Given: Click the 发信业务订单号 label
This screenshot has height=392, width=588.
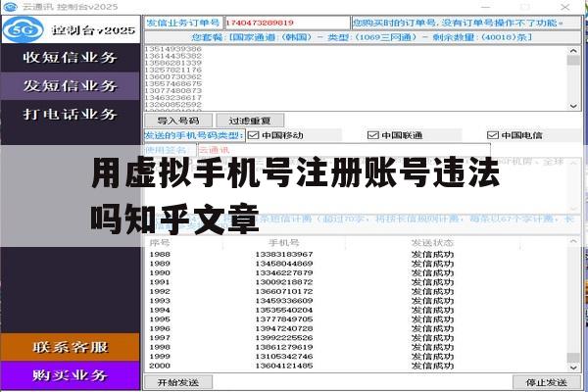Looking at the screenshot, I should (x=183, y=23).
